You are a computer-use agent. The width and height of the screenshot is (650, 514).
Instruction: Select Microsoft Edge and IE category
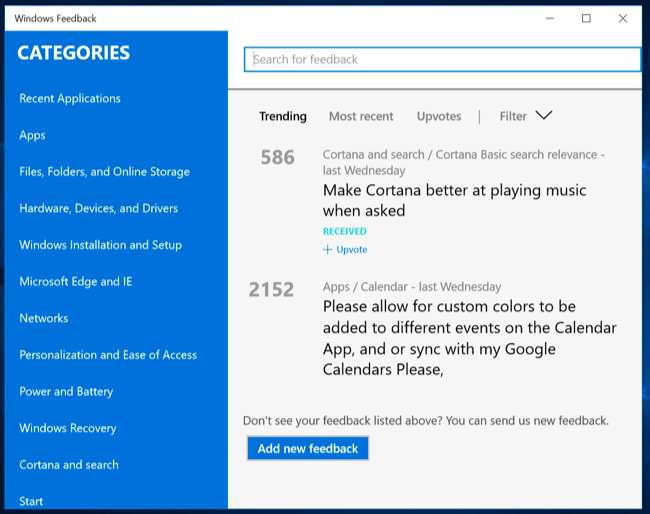[76, 282]
